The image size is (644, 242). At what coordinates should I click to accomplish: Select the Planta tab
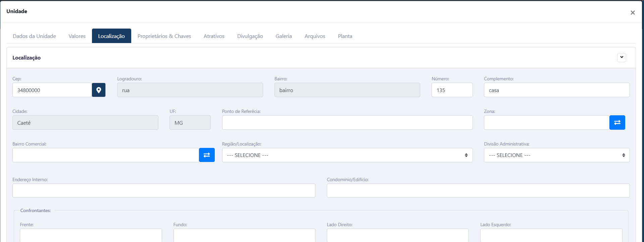(x=345, y=36)
